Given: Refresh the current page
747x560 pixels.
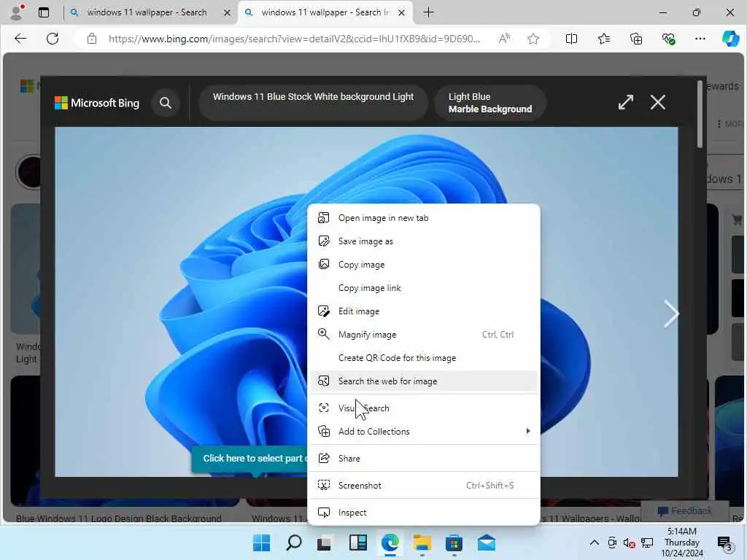Looking at the screenshot, I should point(53,39).
